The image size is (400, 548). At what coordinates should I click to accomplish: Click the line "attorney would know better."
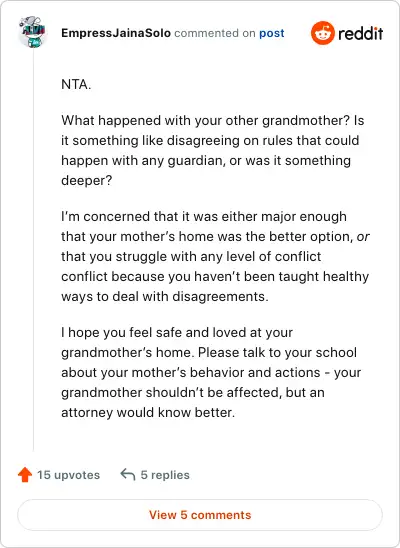(x=148, y=412)
